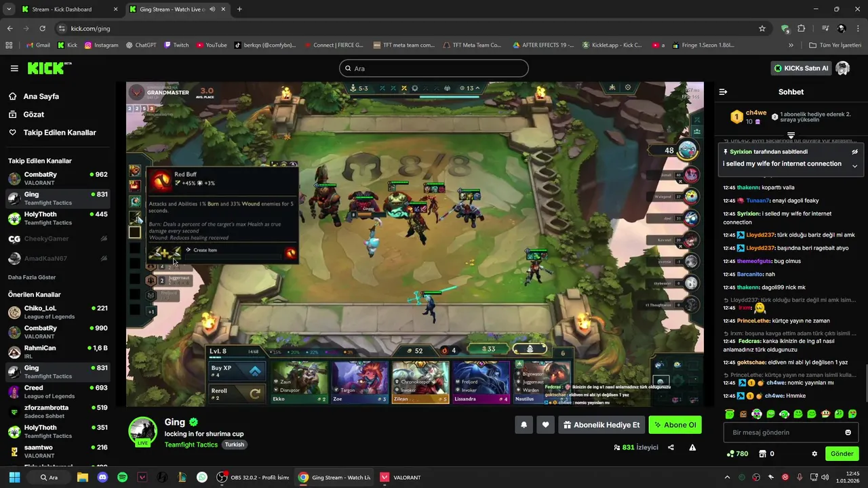
Task: Click the Kick search field Ara
Action: tap(434, 68)
